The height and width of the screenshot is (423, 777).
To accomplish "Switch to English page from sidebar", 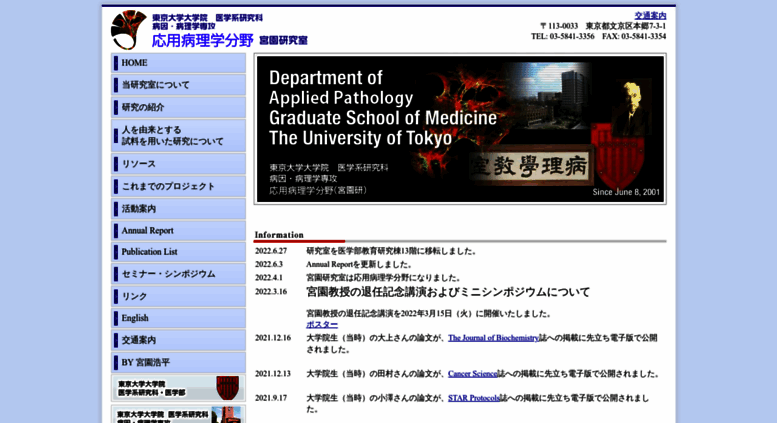I will (x=178, y=318).
